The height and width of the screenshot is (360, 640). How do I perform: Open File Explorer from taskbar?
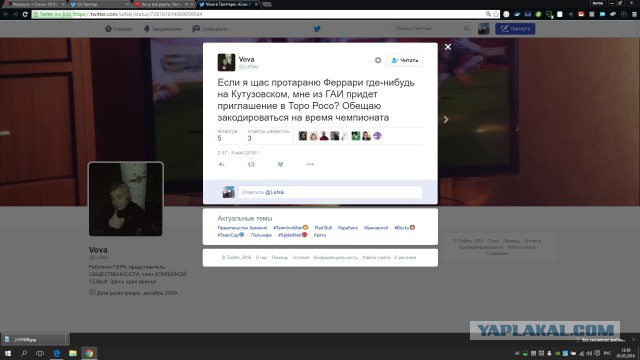(73, 353)
